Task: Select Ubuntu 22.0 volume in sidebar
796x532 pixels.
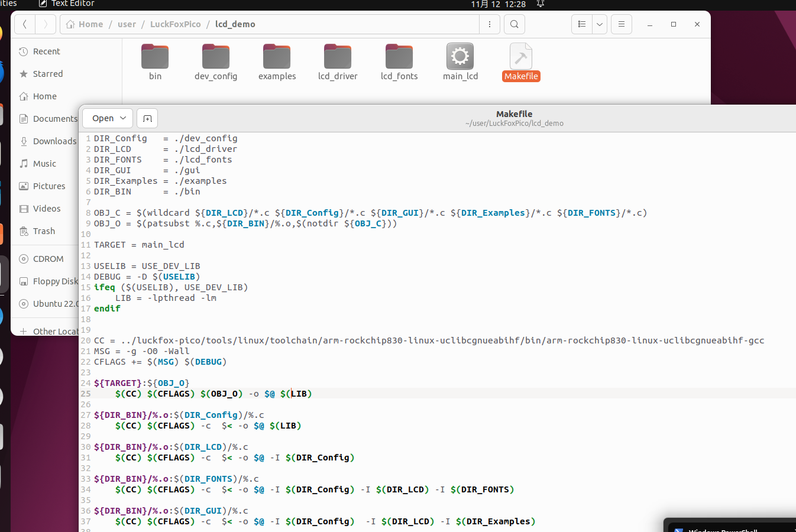Action: [47, 304]
